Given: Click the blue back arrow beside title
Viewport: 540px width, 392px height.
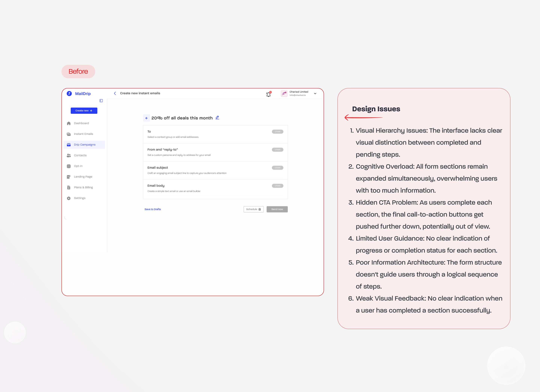Looking at the screenshot, I should [146, 118].
